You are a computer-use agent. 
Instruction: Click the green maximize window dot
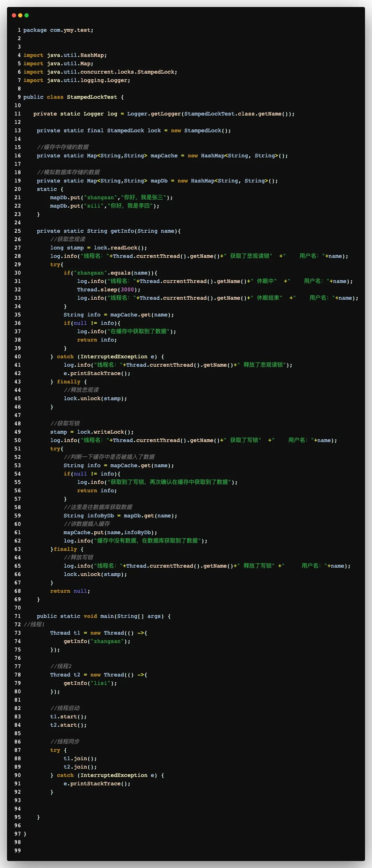click(x=27, y=15)
